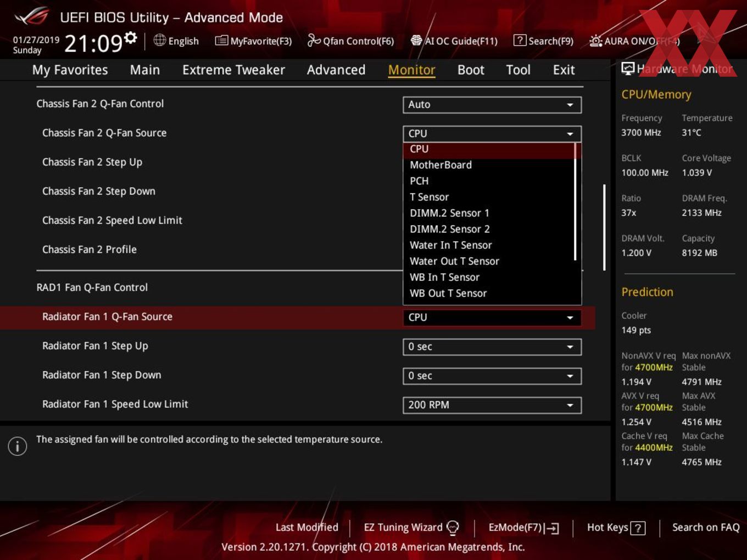Choose CPU in the source list
Image resolution: width=747 pixels, height=560 pixels.
click(488, 149)
